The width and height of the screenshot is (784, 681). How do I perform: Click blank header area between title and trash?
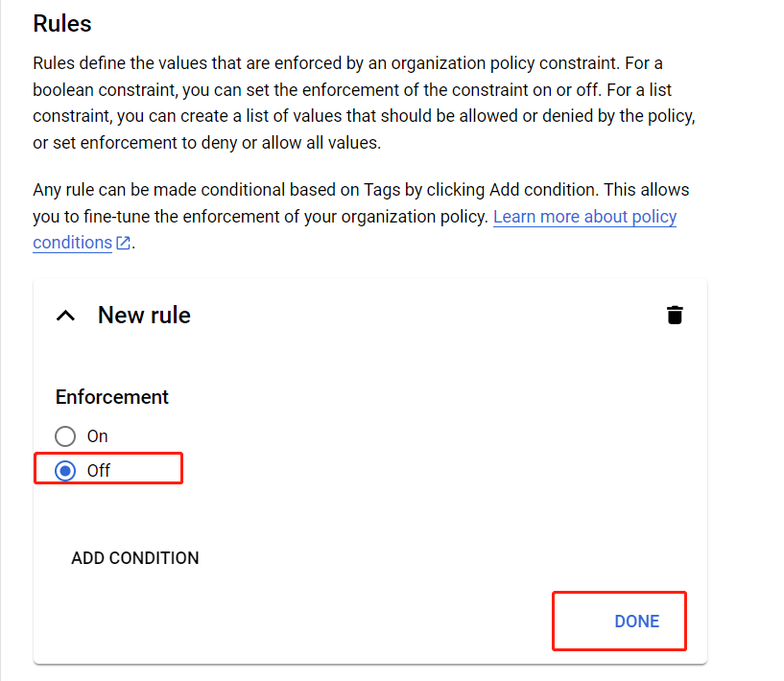(x=422, y=316)
